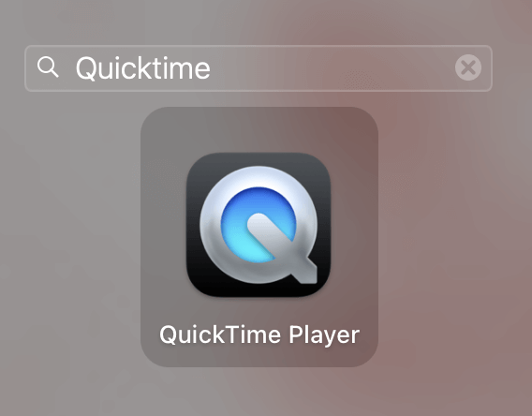Select the highlighted QuickTime Player result tile
The height and width of the screenshot is (416, 532).
click(x=259, y=237)
